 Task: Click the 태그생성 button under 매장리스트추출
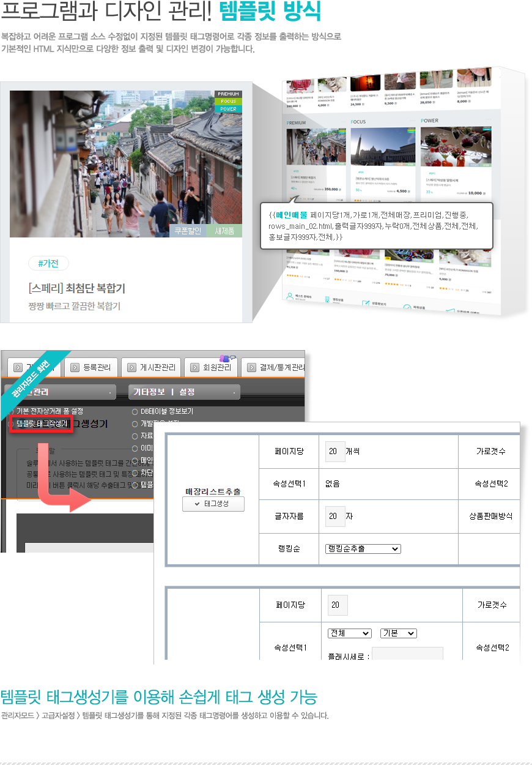tap(213, 504)
